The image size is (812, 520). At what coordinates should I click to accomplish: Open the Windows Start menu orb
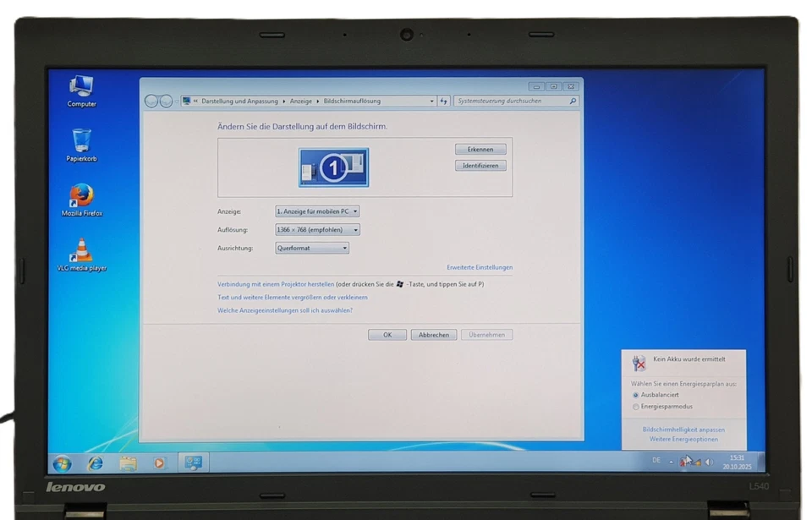point(62,463)
